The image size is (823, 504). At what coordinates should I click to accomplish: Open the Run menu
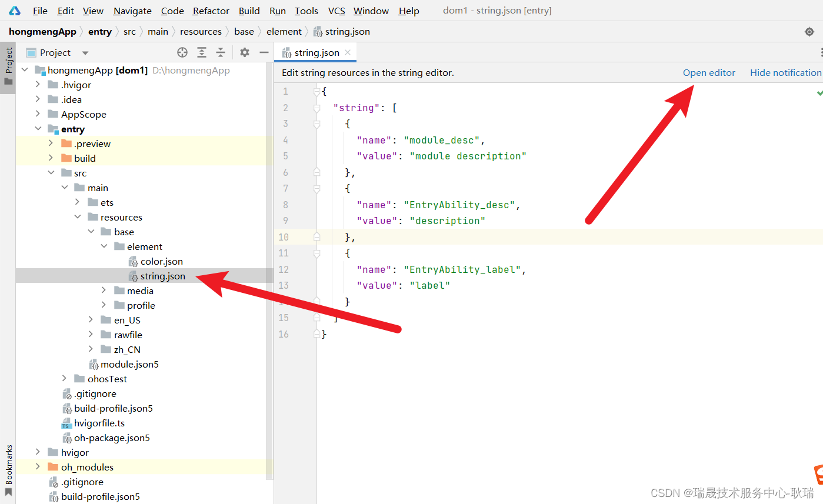(278, 11)
